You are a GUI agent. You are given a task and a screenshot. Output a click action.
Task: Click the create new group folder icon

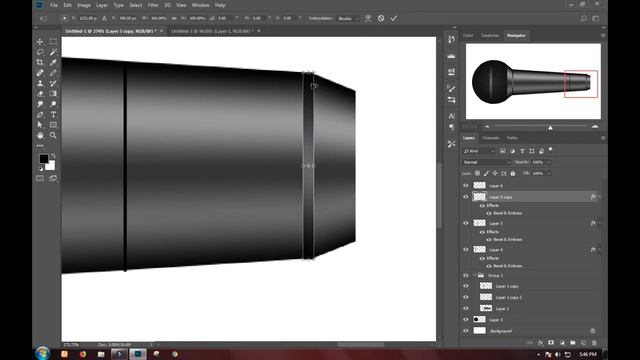(573, 343)
